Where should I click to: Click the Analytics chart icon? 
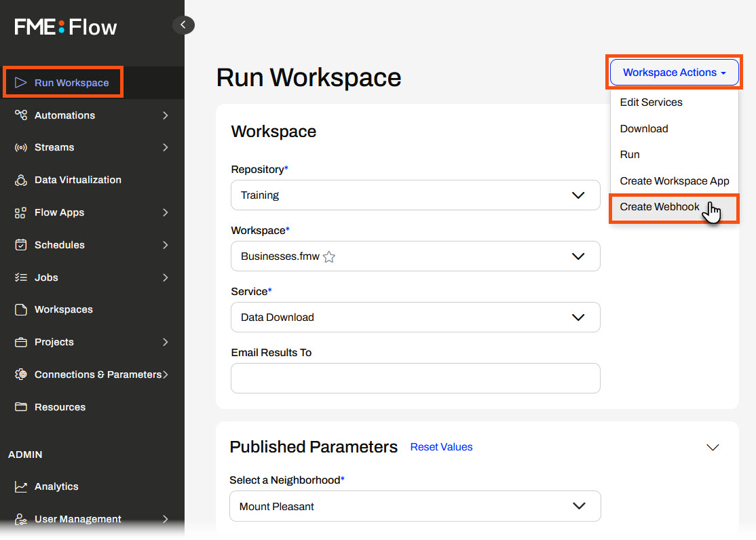tap(21, 486)
